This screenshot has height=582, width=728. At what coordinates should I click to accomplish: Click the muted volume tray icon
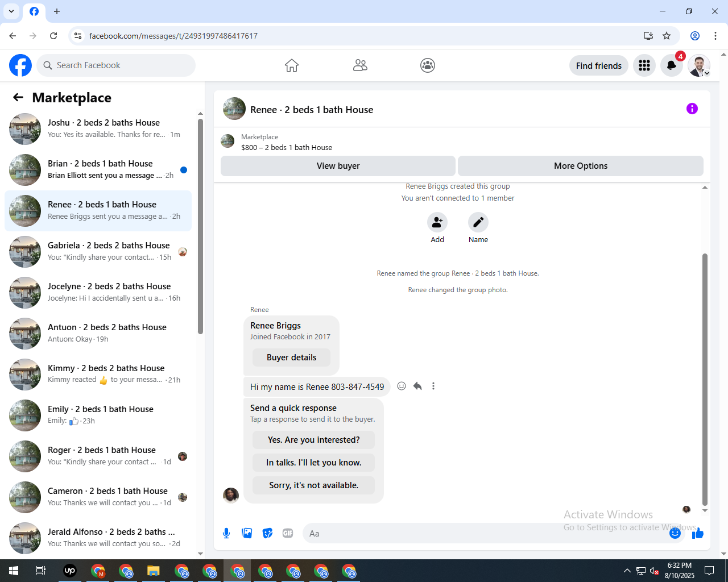tap(655, 571)
